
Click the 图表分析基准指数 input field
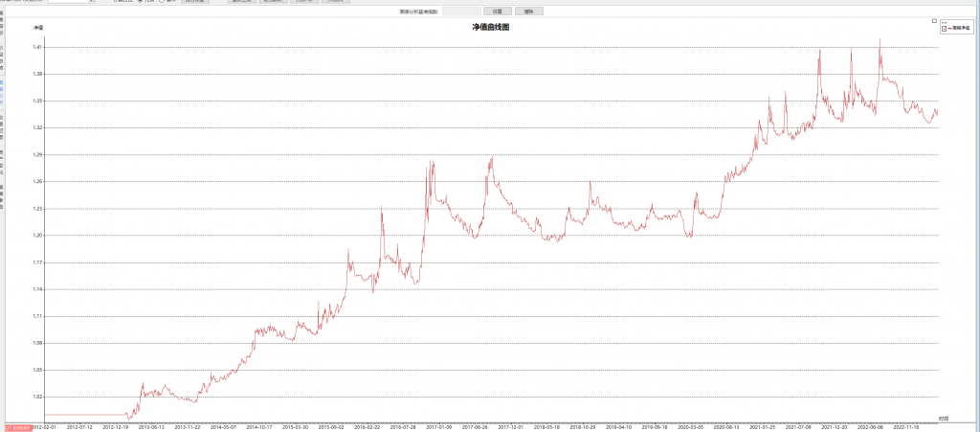pos(461,11)
